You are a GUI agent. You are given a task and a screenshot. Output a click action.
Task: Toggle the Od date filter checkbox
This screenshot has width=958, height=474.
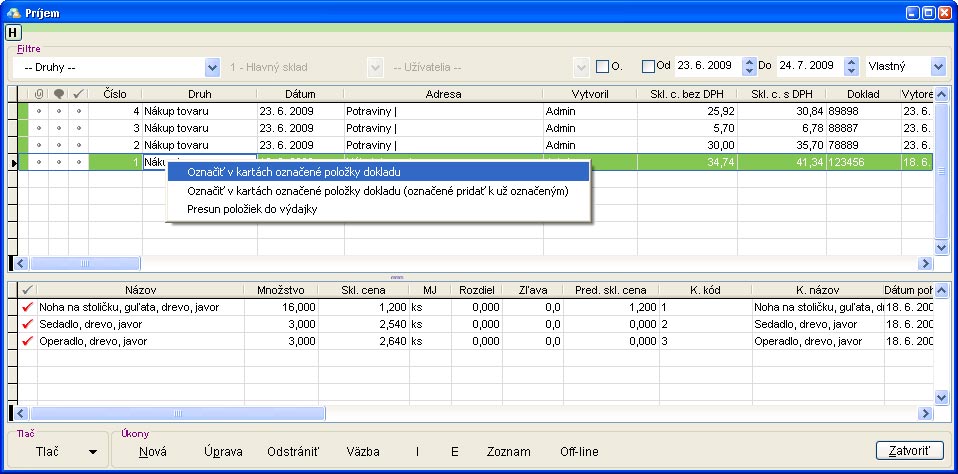648,67
